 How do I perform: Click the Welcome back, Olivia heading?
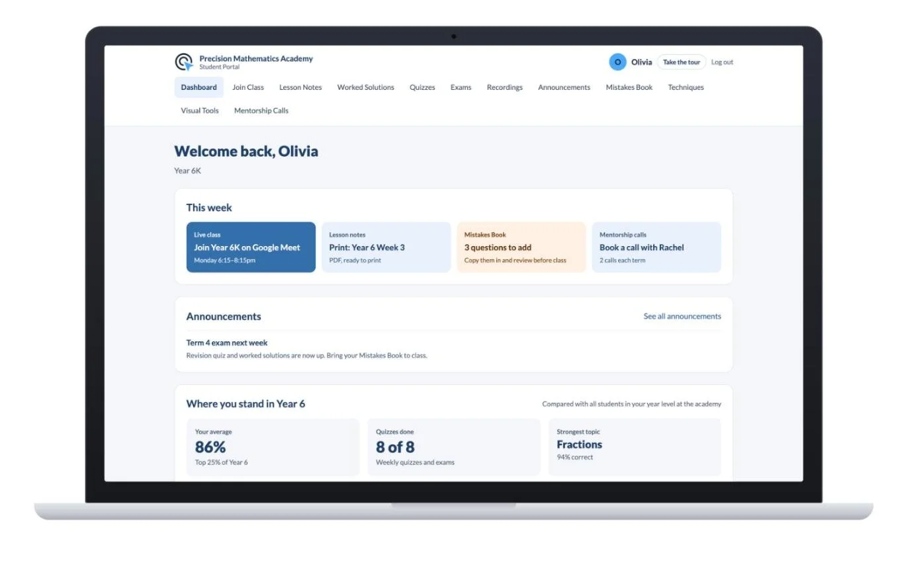tap(246, 151)
